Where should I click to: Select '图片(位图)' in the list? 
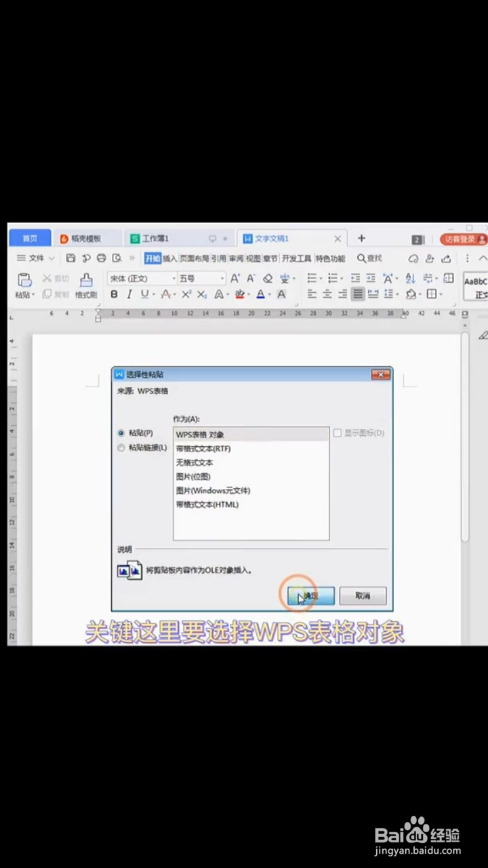(x=251, y=477)
